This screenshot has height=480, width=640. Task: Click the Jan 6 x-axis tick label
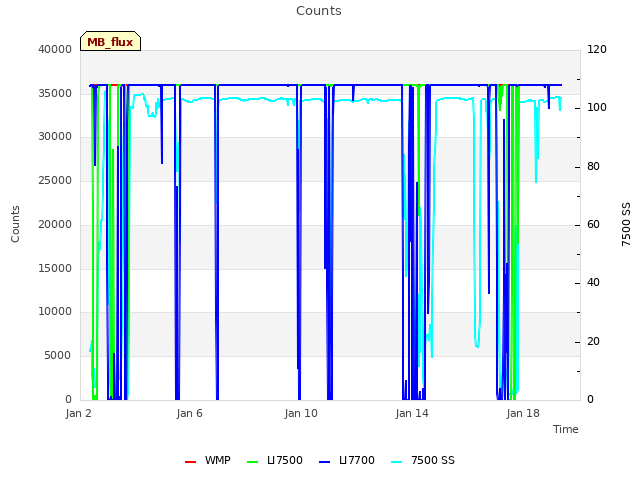189,413
